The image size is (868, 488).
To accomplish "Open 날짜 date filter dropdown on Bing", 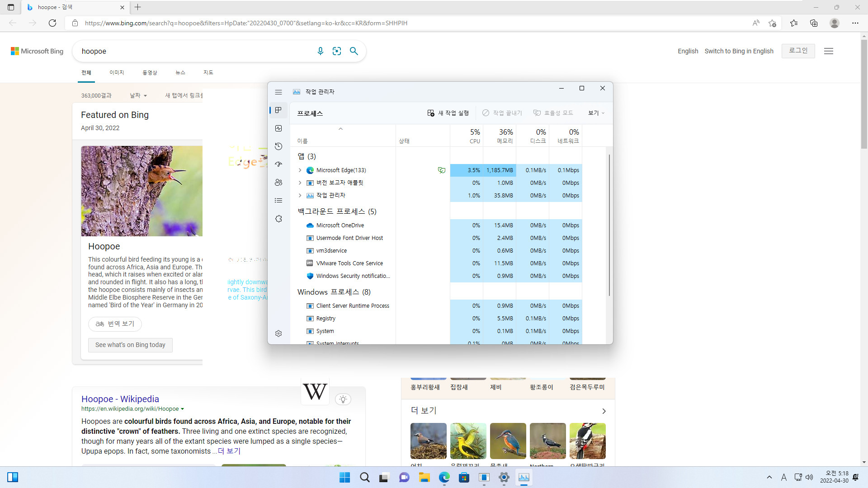I will pyautogui.click(x=138, y=96).
